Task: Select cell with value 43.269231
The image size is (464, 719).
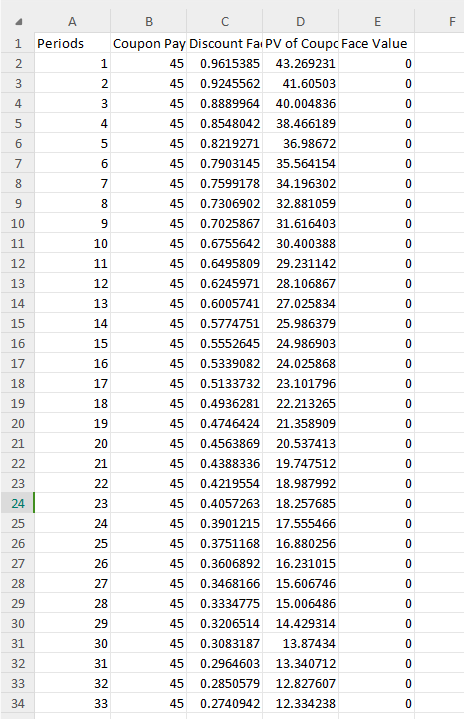Action: click(x=300, y=63)
